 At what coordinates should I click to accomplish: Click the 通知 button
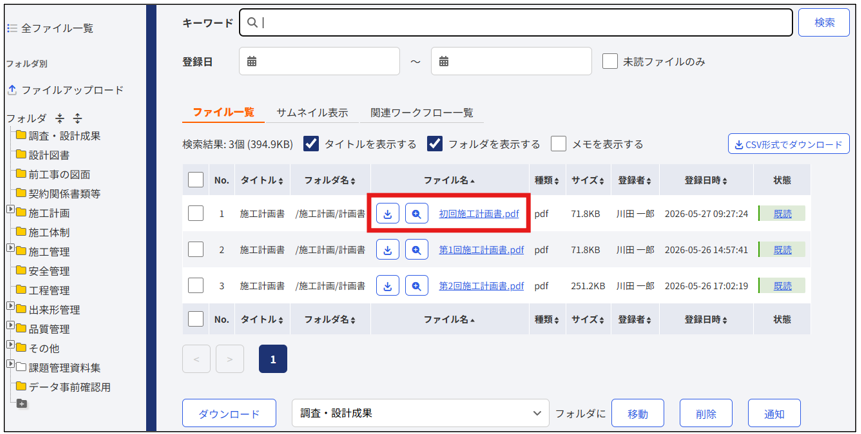(x=774, y=413)
